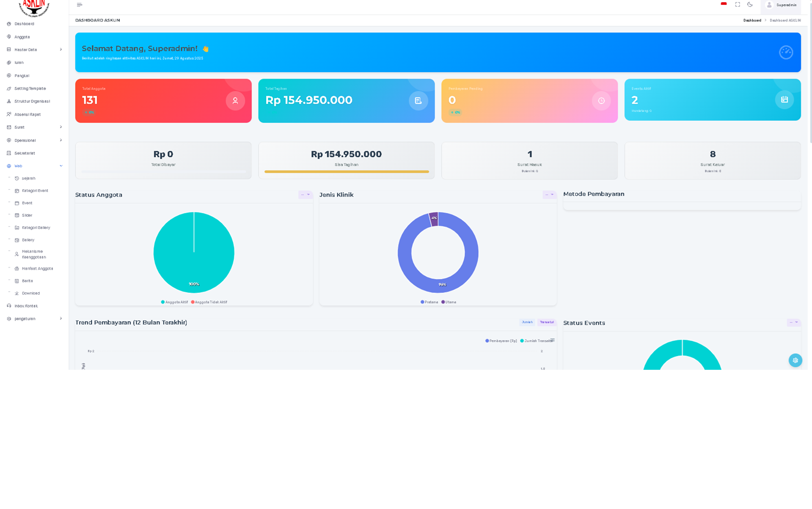Screen dimensions: 812x509
Task: Expand the Master Data submenu
Action: click(34, 50)
